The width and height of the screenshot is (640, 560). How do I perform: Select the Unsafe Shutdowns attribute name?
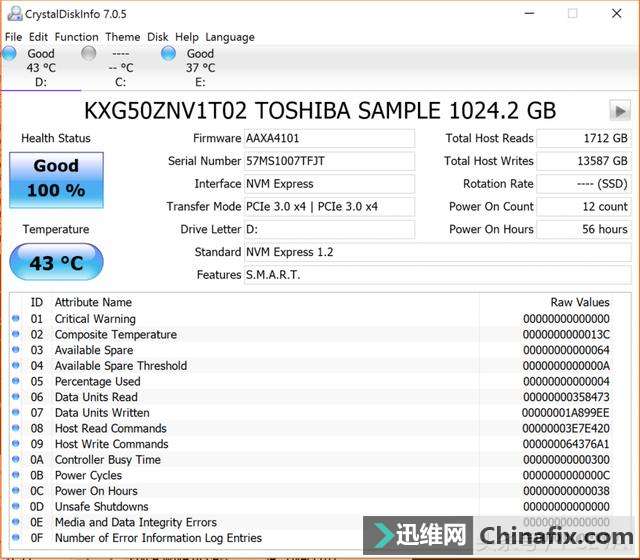pos(102,507)
